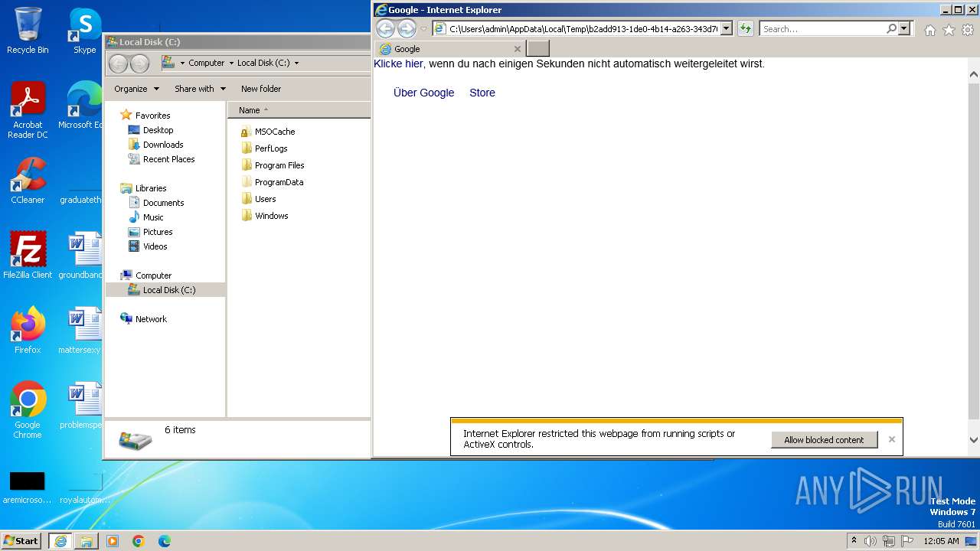This screenshot has height=551, width=980.
Task: Open Organize dropdown menu
Action: pos(136,89)
